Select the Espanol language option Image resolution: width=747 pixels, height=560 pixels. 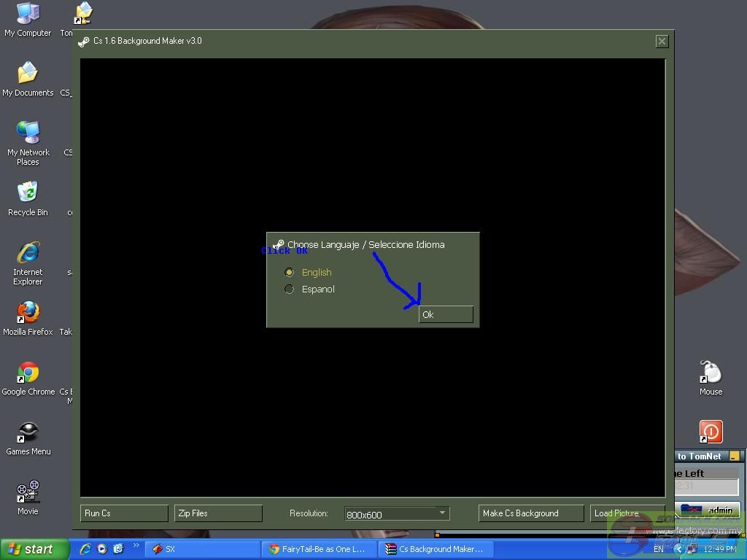[290, 289]
